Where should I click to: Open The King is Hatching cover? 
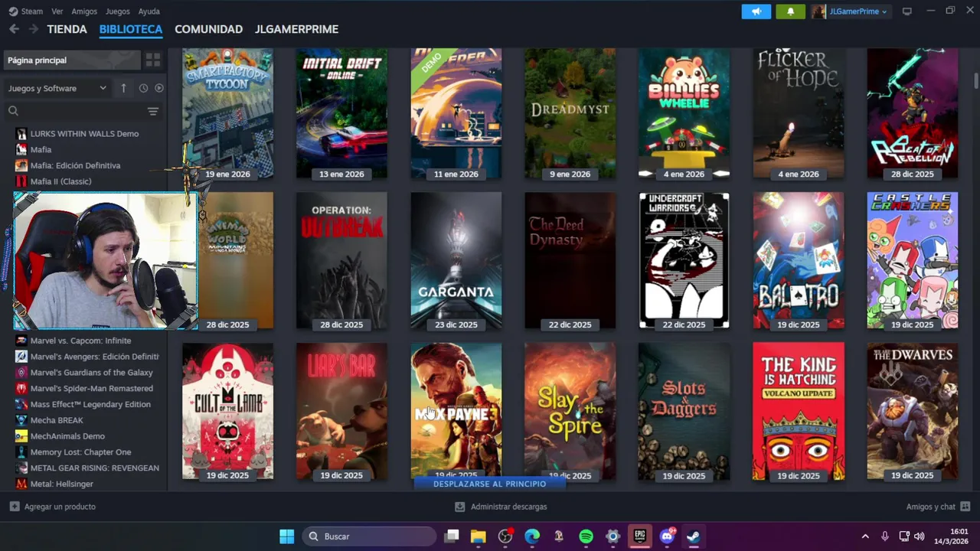point(799,412)
